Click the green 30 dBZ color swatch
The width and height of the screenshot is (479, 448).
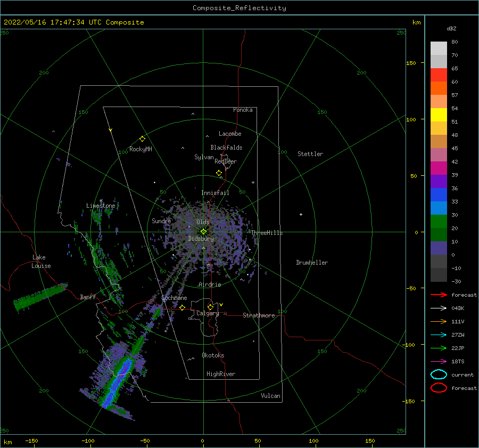[x=439, y=221]
